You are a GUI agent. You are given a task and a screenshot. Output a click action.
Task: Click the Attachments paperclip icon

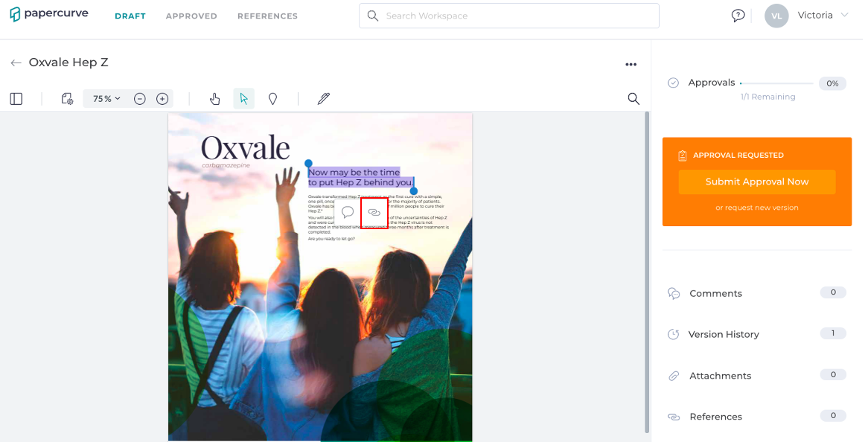[674, 377]
